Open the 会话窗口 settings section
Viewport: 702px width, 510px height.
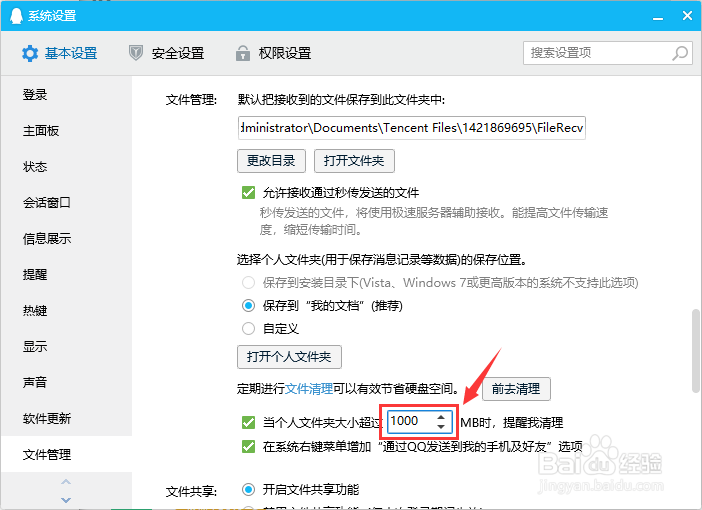66,203
